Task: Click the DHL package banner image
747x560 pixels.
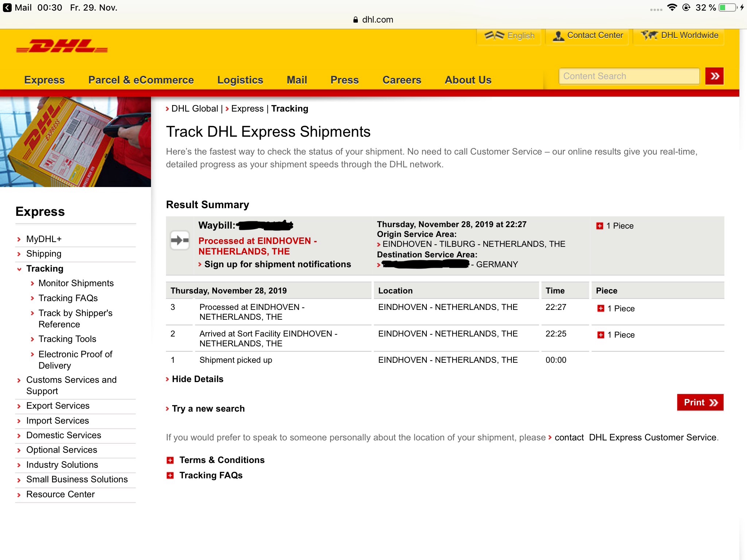Action: pos(76,142)
